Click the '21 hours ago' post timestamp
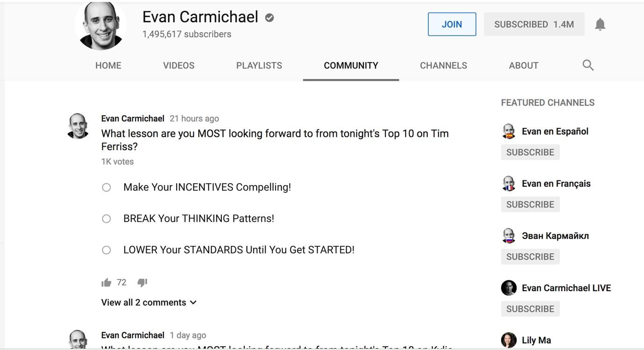The width and height of the screenshot is (644, 350). tap(194, 119)
